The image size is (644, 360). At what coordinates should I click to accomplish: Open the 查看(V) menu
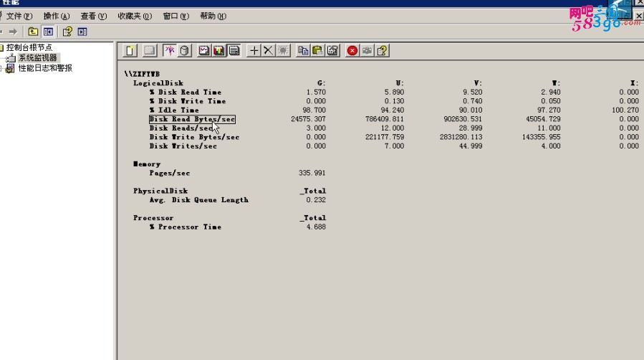(x=93, y=16)
